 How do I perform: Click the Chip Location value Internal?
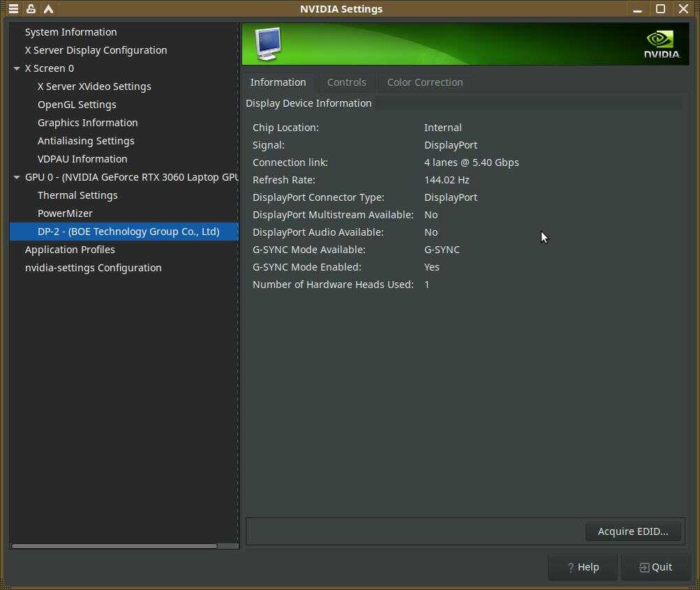(443, 128)
